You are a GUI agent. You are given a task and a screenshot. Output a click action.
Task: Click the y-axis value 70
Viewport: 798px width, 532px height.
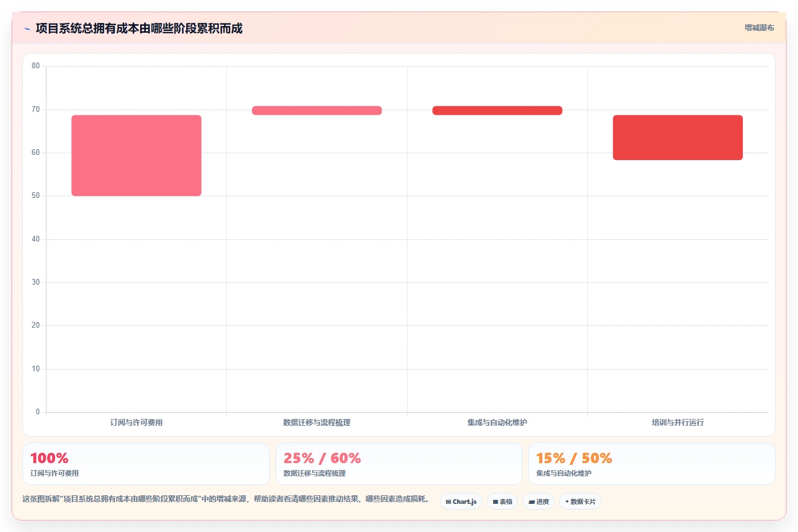coord(36,110)
